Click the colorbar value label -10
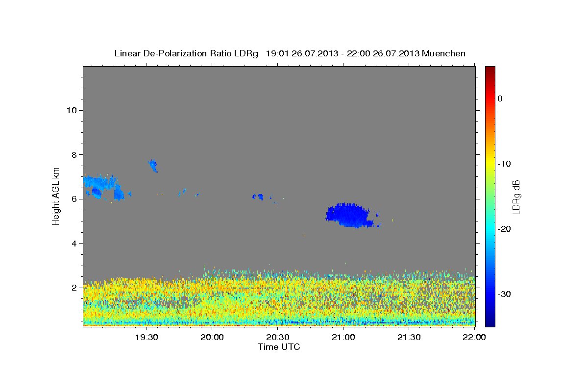The image size is (588, 392). point(504,164)
